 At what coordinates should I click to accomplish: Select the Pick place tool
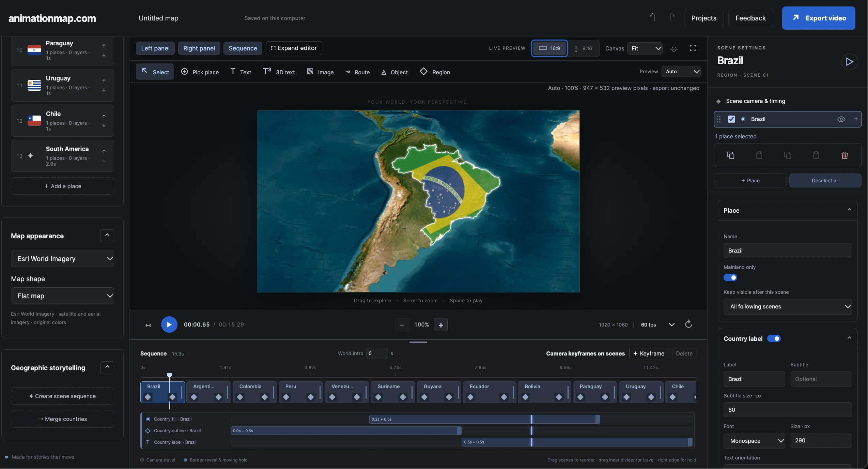click(x=200, y=72)
